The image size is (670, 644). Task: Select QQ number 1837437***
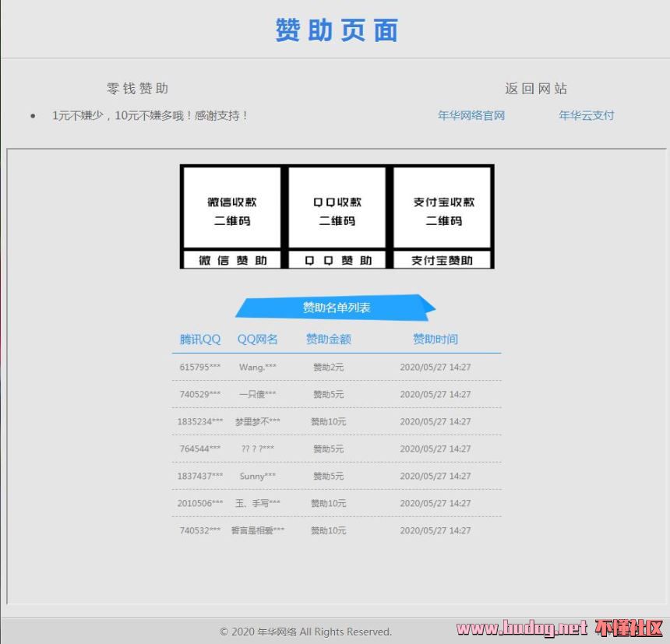point(200,476)
